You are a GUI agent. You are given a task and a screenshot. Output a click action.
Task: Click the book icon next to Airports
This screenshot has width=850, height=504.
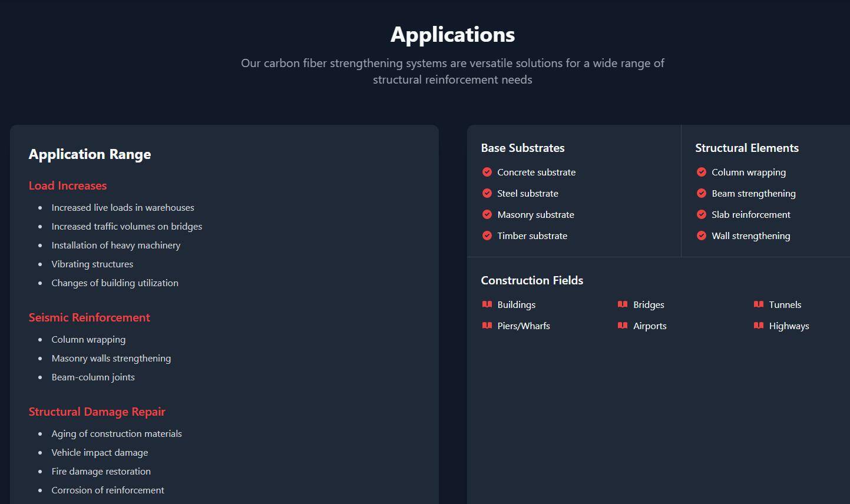pos(622,326)
